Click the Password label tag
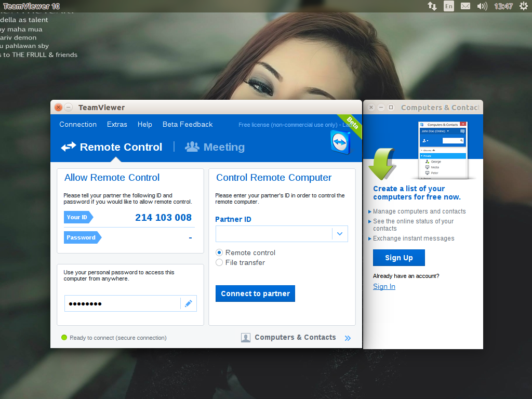The width and height of the screenshot is (532, 399). pyautogui.click(x=83, y=237)
